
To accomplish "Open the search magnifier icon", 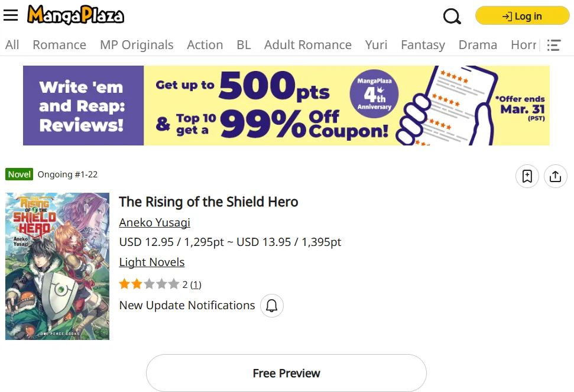I will [x=452, y=16].
